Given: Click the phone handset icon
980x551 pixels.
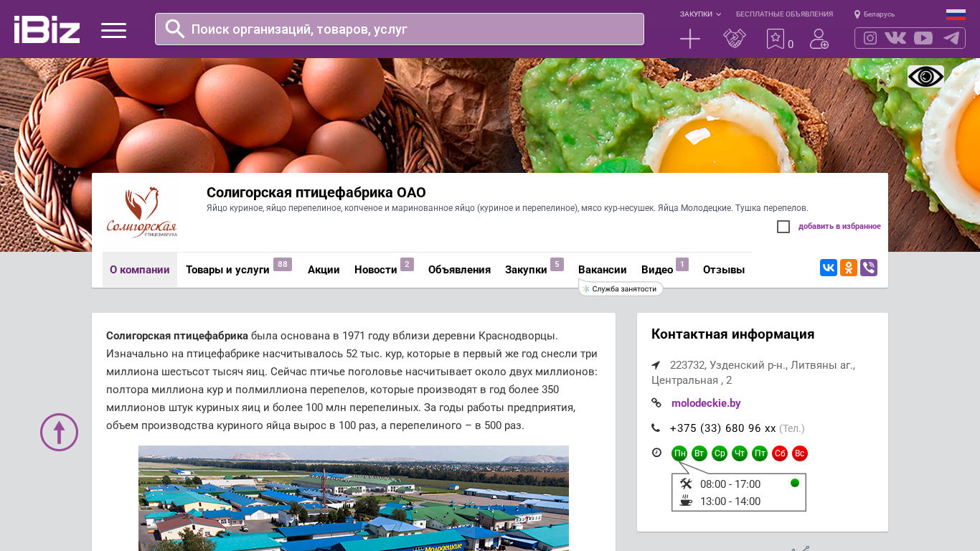Looking at the screenshot, I should 656,428.
